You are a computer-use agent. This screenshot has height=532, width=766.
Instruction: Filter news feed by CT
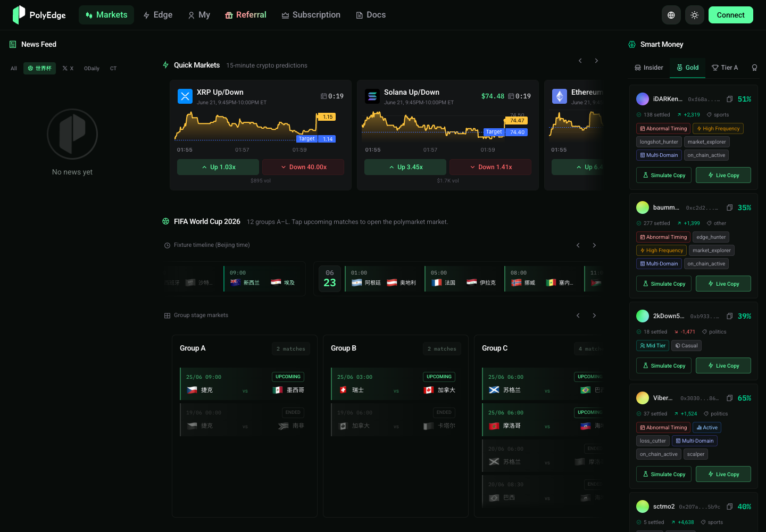pos(113,68)
